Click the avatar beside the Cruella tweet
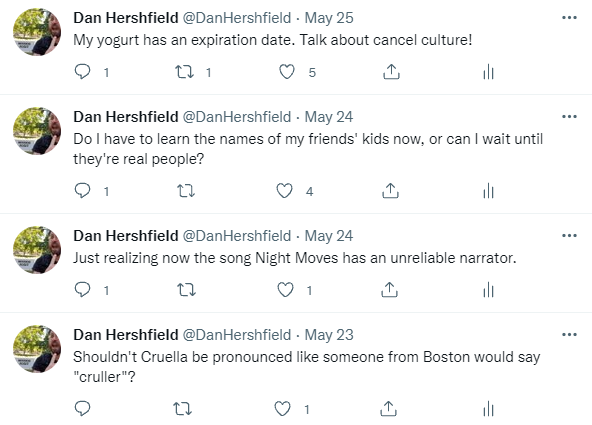 click(x=37, y=349)
